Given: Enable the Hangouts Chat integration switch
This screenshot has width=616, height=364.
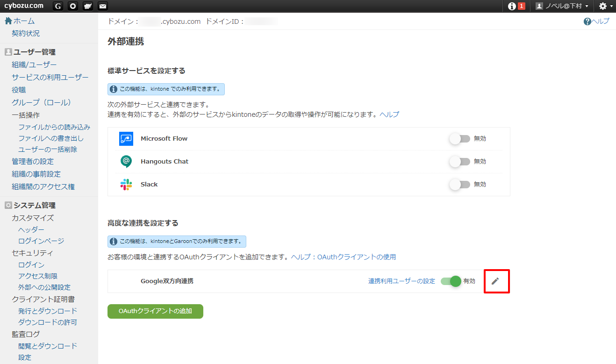Looking at the screenshot, I should (459, 162).
